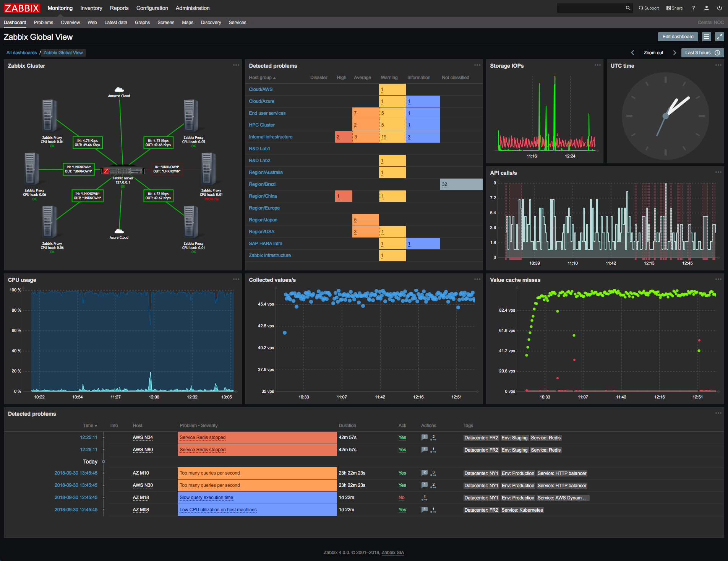Open the help question mark icon
The image size is (728, 561).
tap(694, 8)
